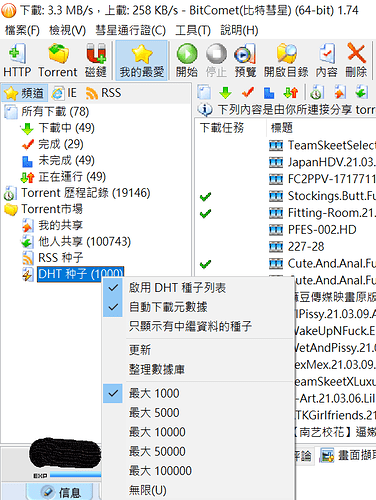Click red checkmark icon in list toolbar
The width and height of the screenshot is (376, 500).
pyautogui.click(x=248, y=92)
